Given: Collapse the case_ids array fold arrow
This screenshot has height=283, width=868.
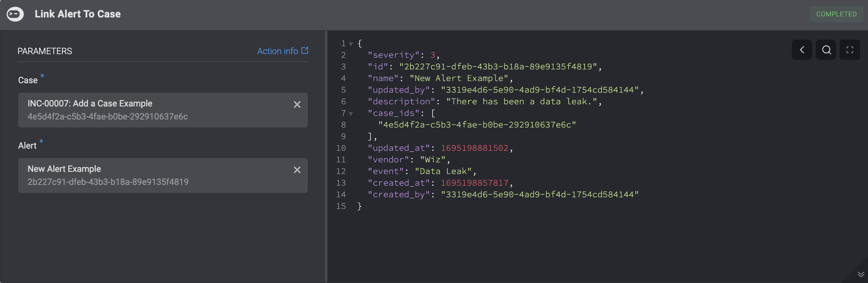Looking at the screenshot, I should (x=351, y=114).
